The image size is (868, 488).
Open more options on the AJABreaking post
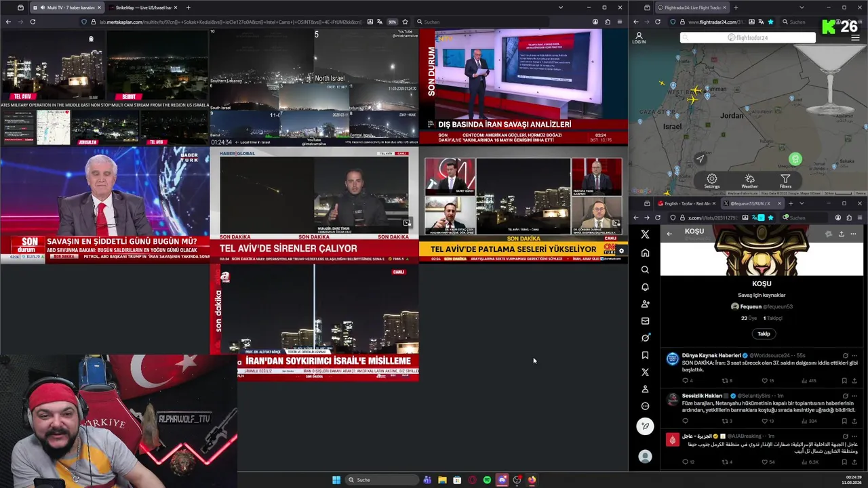[855, 436]
